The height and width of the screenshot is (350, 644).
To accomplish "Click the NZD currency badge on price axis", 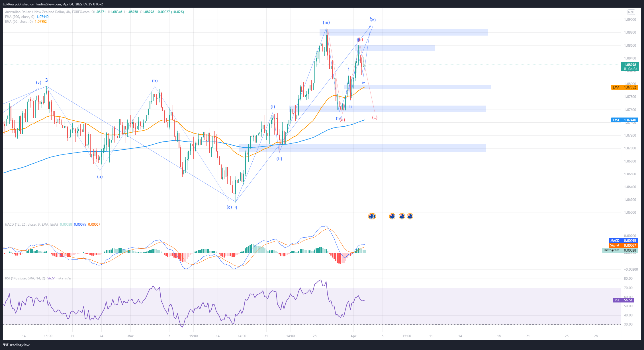I will [631, 12].
